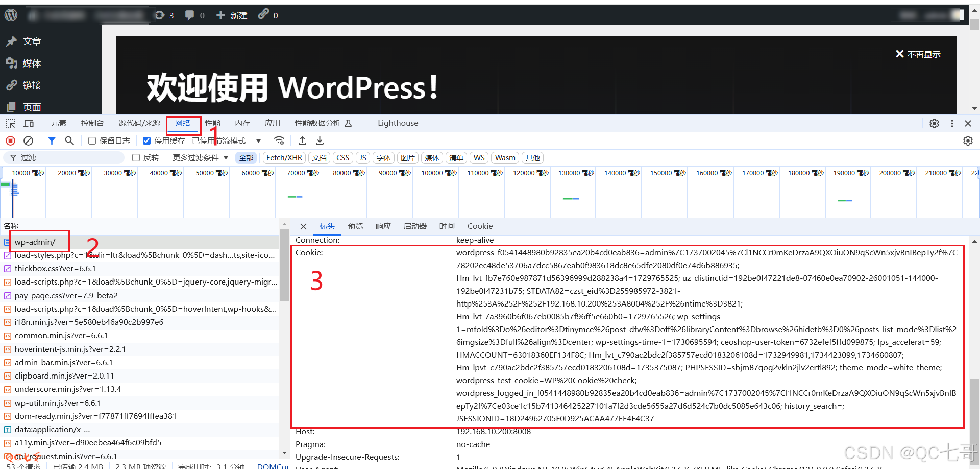Dismiss the welcome panel via 不再显示
The image size is (980, 469).
[918, 54]
